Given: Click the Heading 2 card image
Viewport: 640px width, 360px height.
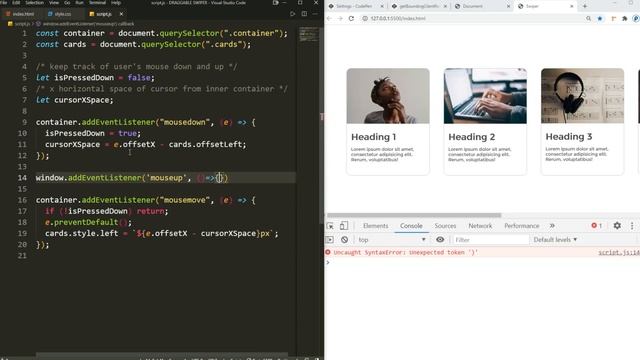Looking at the screenshot, I should coord(485,96).
